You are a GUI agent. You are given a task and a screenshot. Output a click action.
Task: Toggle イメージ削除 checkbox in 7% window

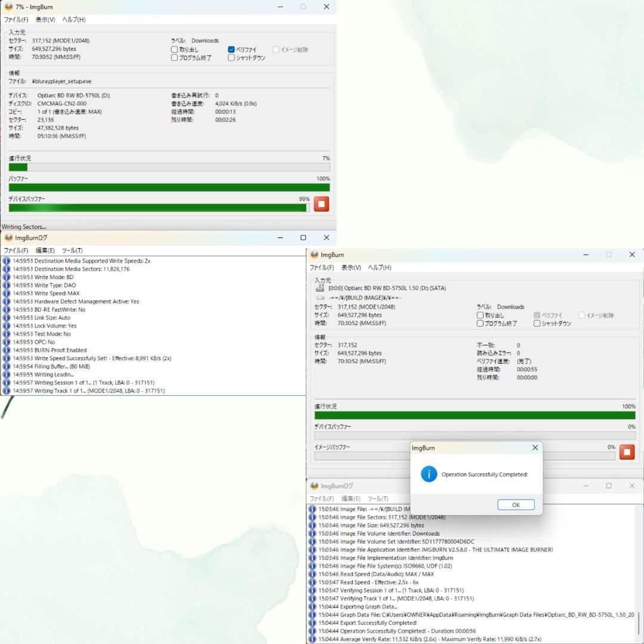click(276, 49)
